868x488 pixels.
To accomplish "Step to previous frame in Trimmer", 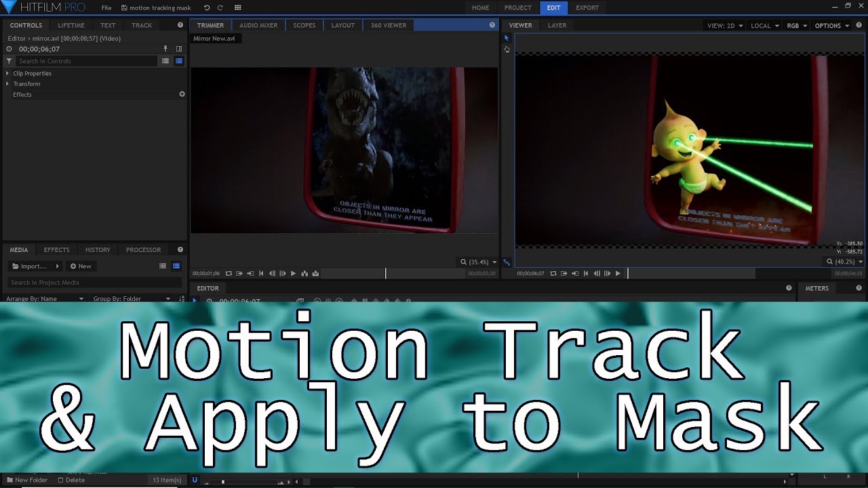I will (272, 273).
